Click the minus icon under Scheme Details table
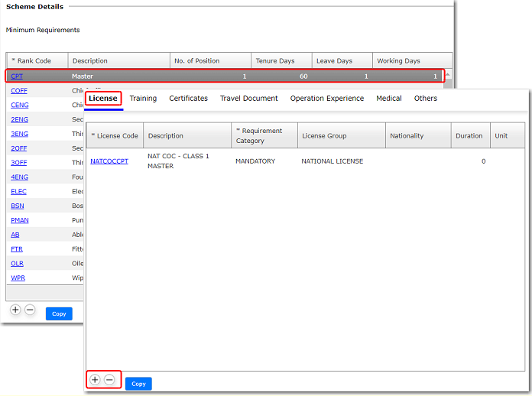The image size is (532, 396). pos(30,310)
